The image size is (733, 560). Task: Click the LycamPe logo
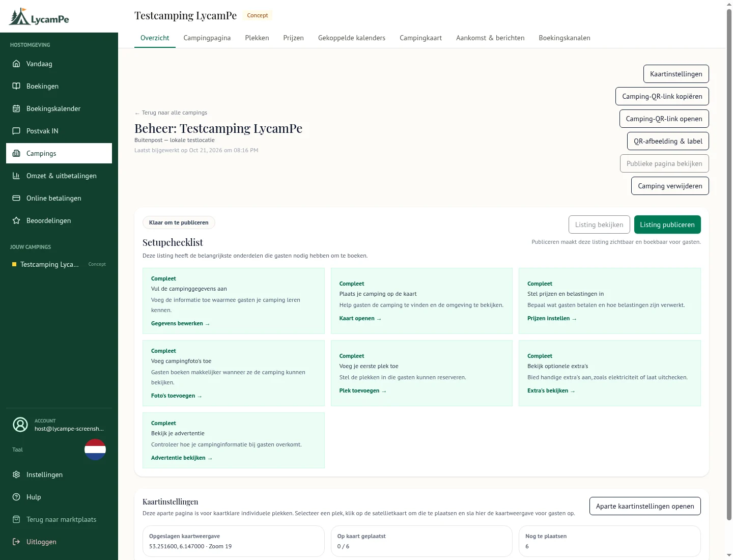39,17
